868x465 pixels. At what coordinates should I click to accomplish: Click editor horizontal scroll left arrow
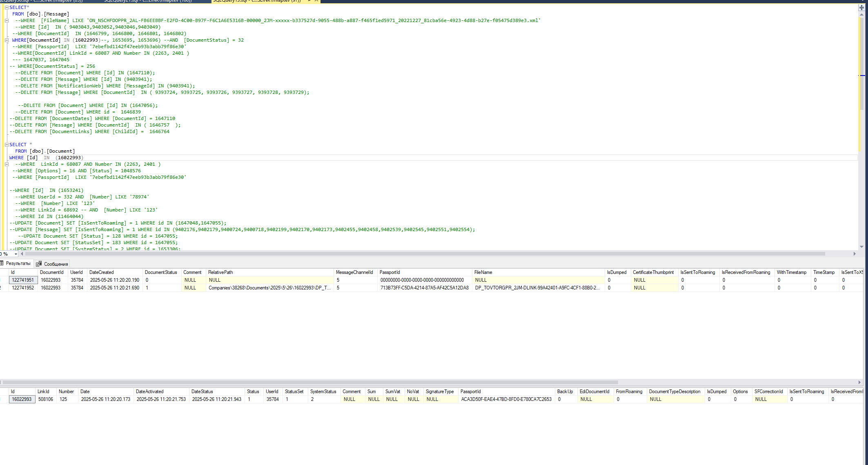(x=22, y=254)
